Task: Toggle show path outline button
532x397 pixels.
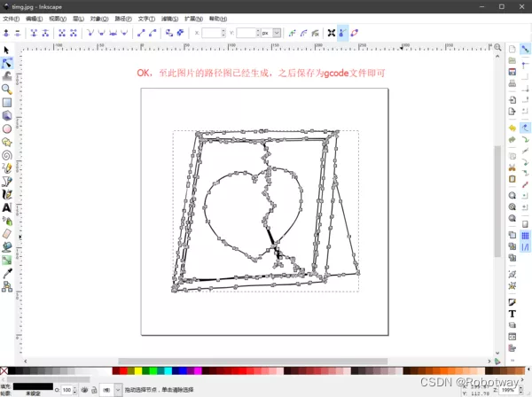Action: coord(355,33)
